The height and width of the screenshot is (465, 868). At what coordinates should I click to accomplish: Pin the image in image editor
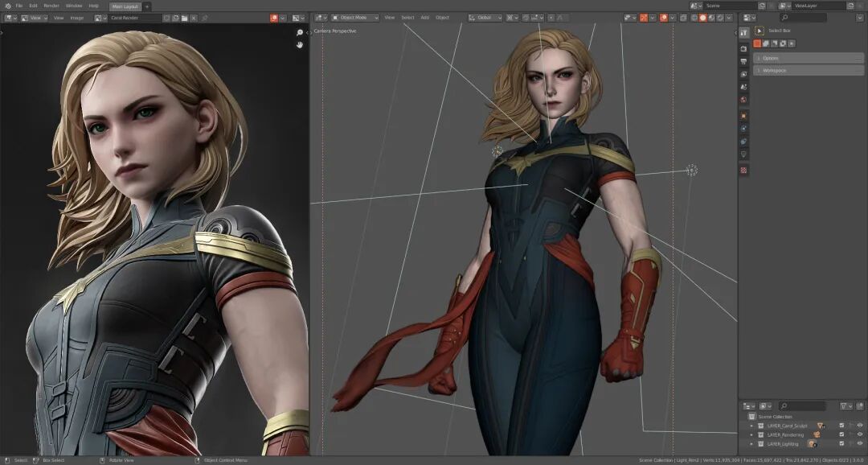tap(204, 18)
